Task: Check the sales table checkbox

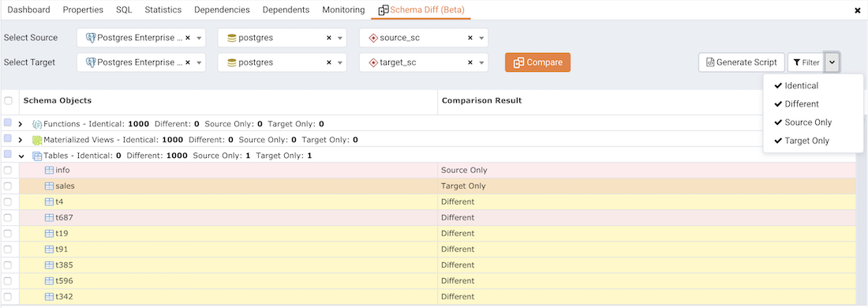Action: [x=8, y=186]
